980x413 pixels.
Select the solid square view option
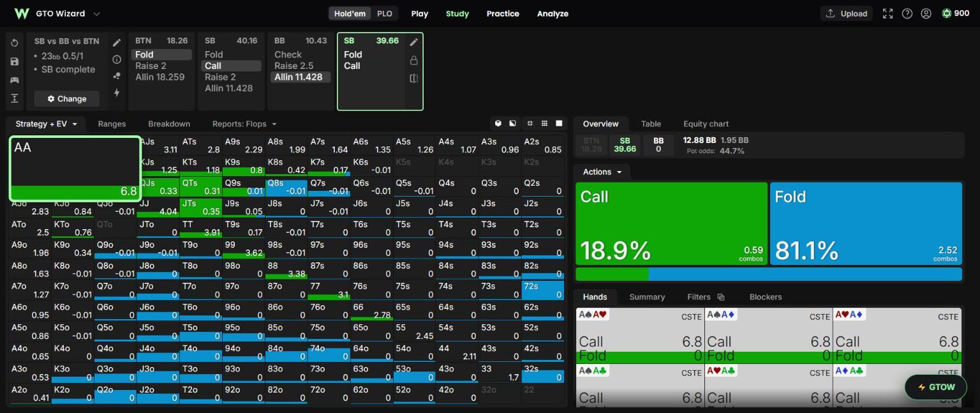560,123
